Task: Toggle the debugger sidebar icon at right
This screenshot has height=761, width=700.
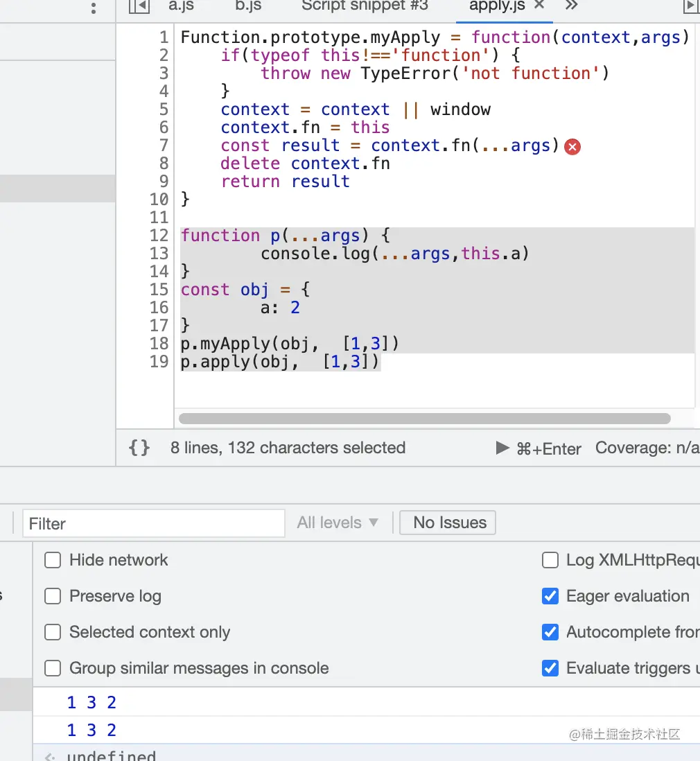Action: (x=691, y=6)
